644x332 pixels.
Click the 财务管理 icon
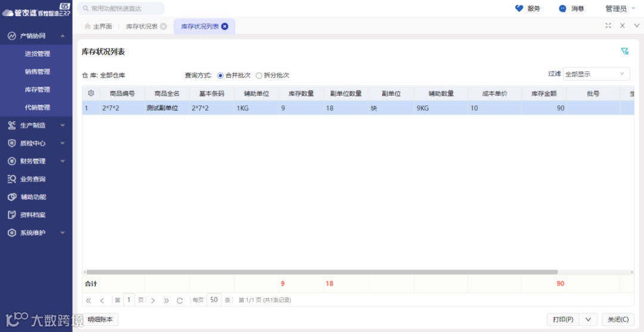click(12, 162)
